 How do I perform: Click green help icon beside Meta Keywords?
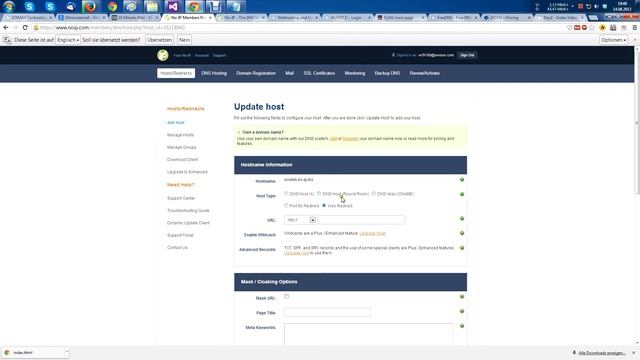coord(462,326)
